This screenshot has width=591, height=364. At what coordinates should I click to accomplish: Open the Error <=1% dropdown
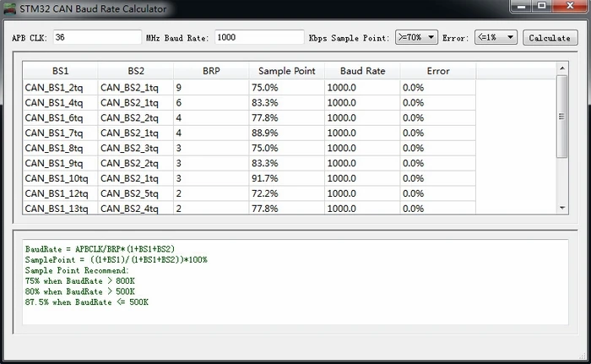496,37
